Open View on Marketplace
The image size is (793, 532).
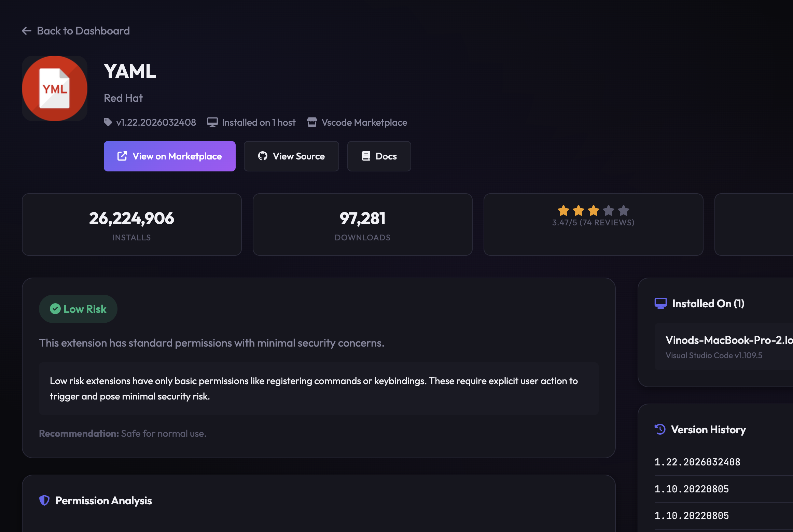pyautogui.click(x=170, y=156)
